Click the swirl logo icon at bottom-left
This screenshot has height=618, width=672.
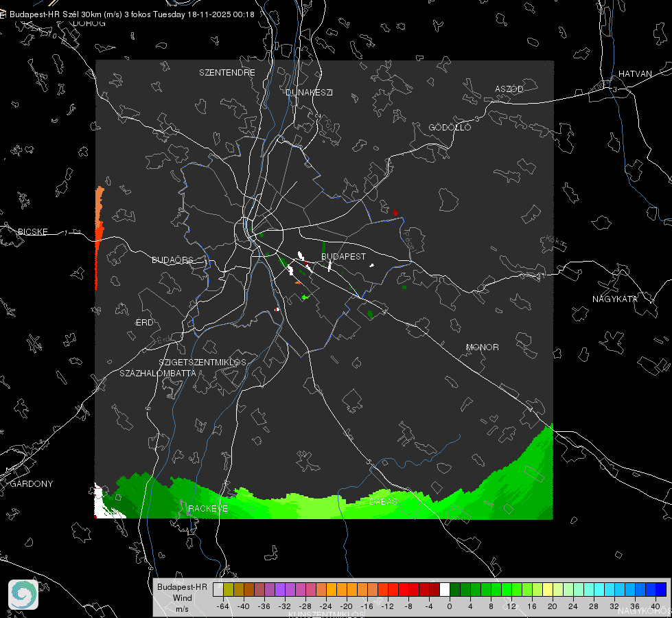pos(23,595)
